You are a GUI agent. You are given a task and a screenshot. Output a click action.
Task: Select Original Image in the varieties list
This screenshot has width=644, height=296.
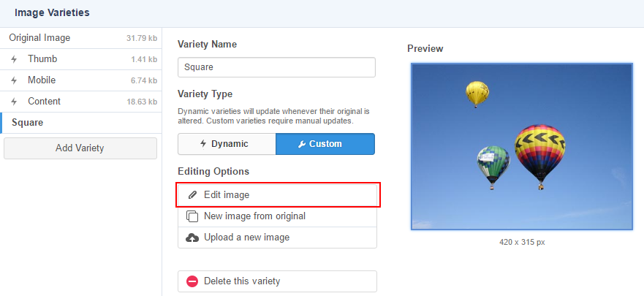pyautogui.click(x=81, y=38)
